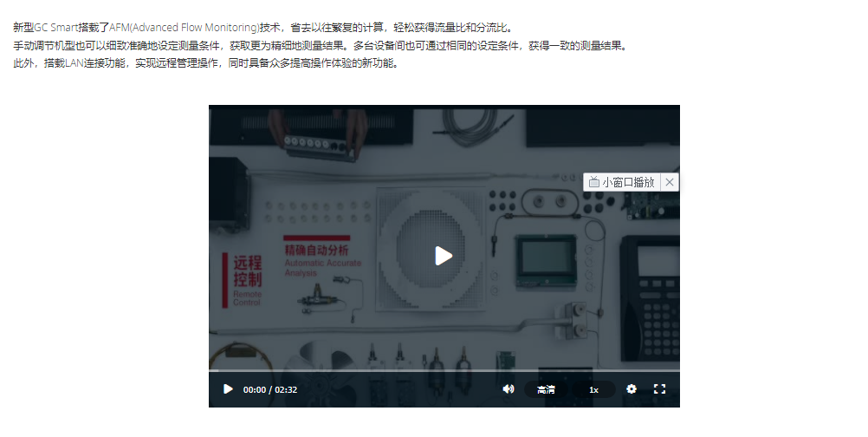Open the video settings gear
Viewport: 868px width, 437px height.
[631, 388]
